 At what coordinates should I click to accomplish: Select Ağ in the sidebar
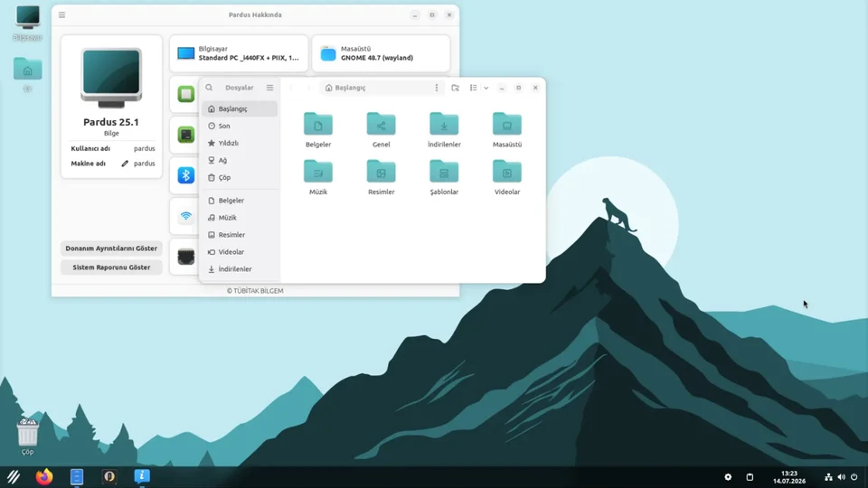click(240, 160)
